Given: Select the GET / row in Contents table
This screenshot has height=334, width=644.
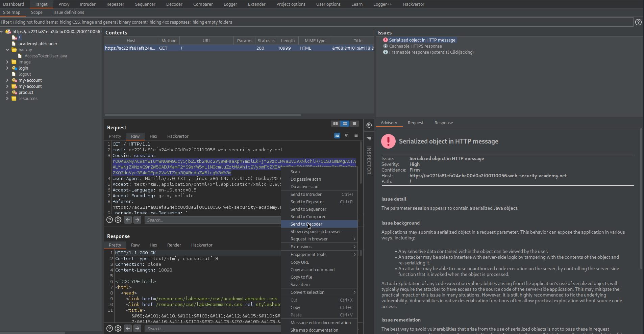Looking at the screenshot, I should tap(239, 48).
